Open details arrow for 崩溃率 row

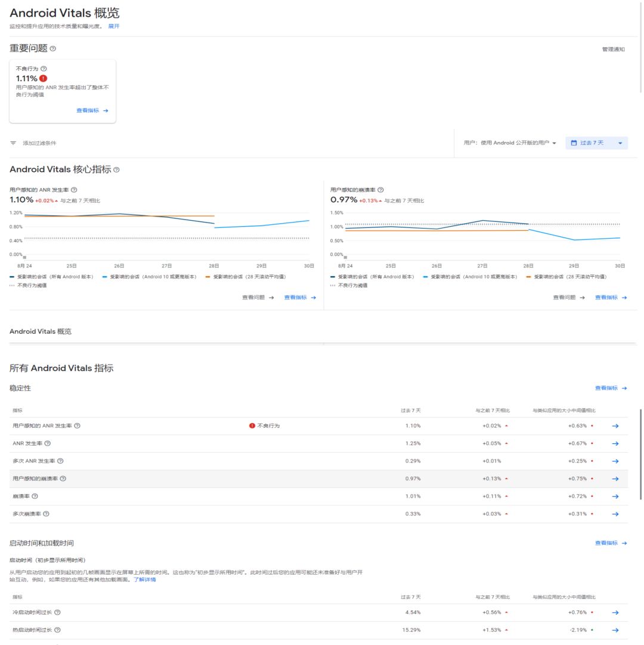click(615, 496)
